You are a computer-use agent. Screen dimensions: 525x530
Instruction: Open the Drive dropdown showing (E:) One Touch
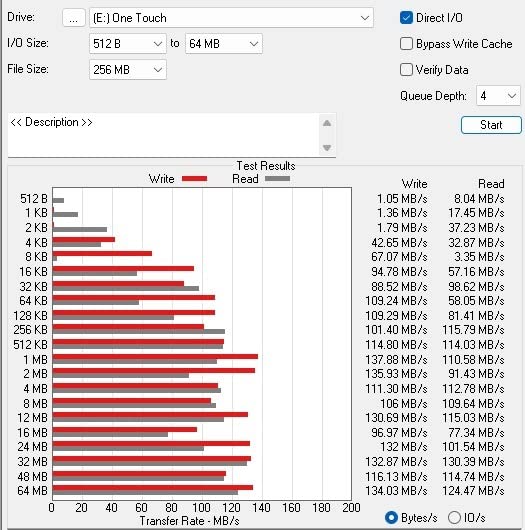point(231,18)
